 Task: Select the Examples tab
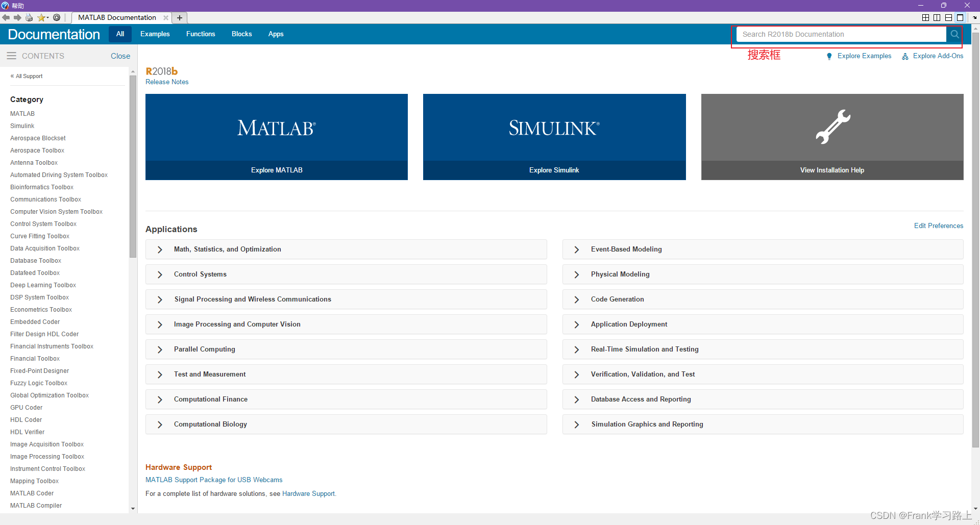pos(155,34)
